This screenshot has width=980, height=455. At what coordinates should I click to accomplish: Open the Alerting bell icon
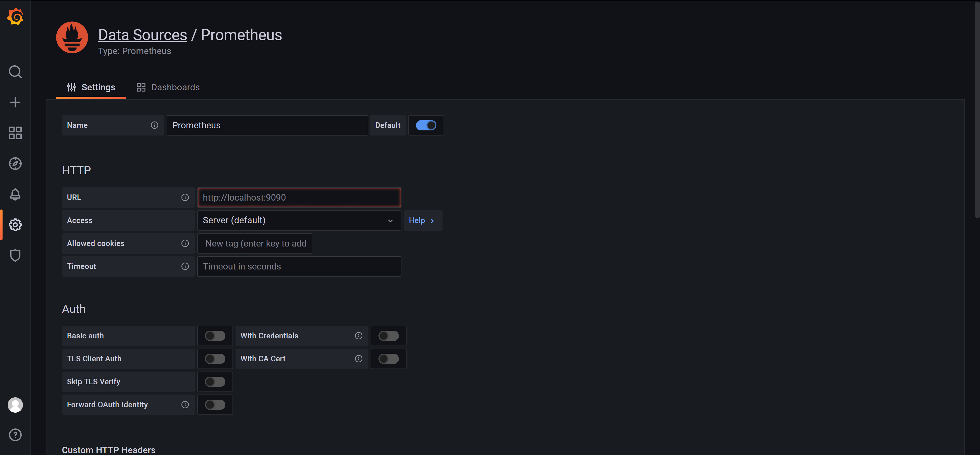tap(15, 194)
